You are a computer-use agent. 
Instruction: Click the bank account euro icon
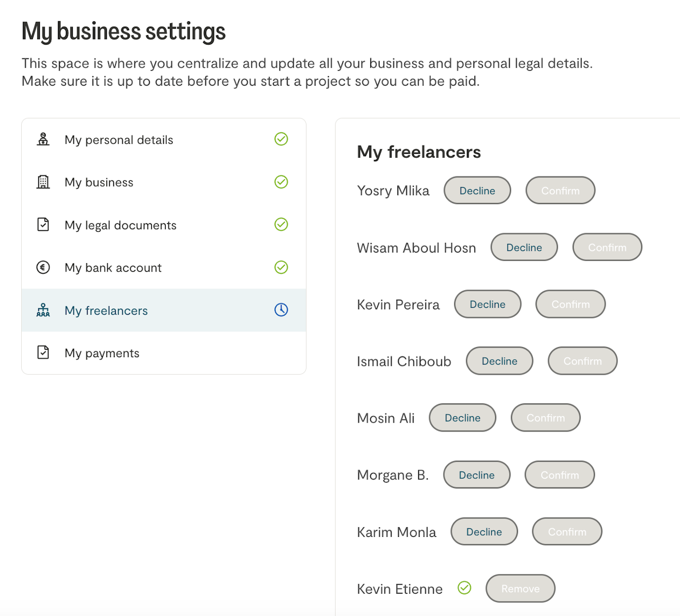coord(43,267)
